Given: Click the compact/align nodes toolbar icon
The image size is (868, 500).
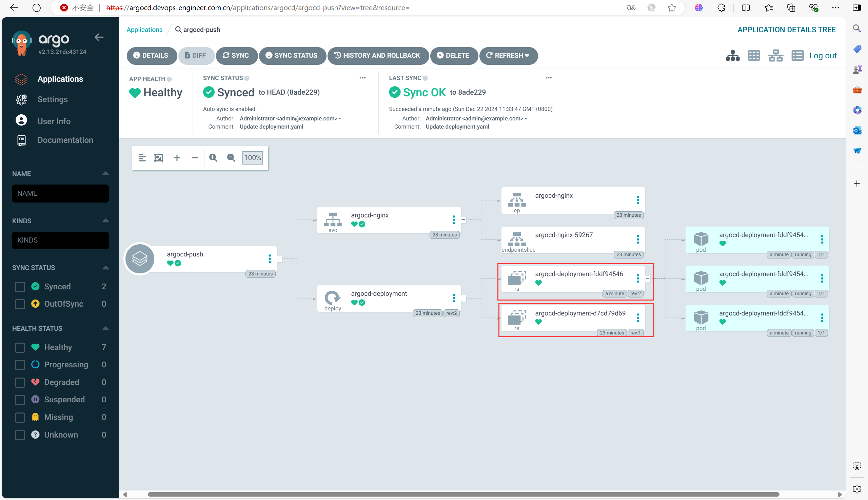Looking at the screenshot, I should tap(142, 158).
